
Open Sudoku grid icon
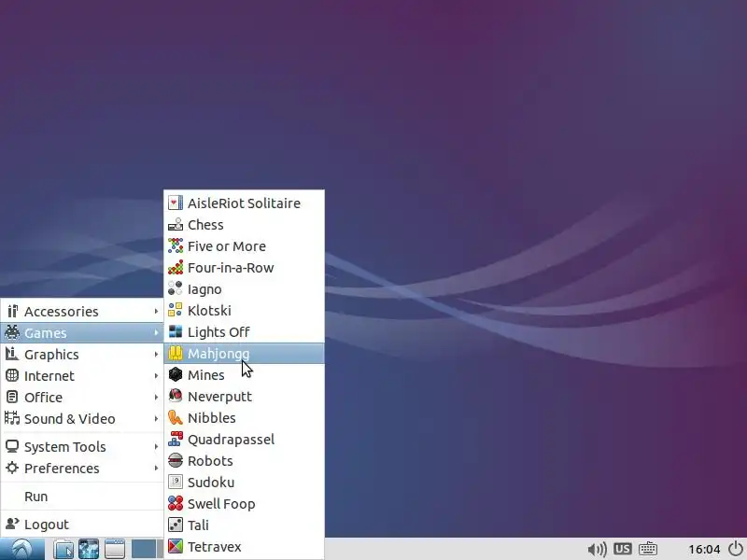(x=176, y=483)
